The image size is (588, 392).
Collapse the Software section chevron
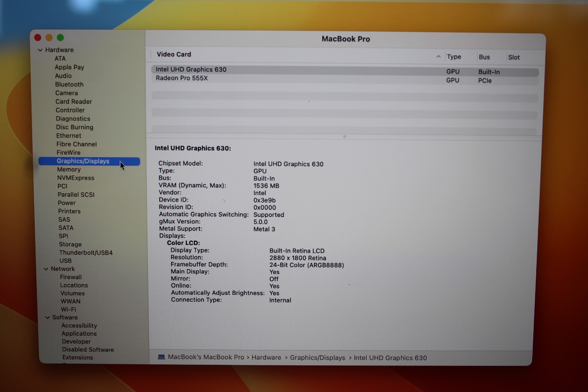47,317
